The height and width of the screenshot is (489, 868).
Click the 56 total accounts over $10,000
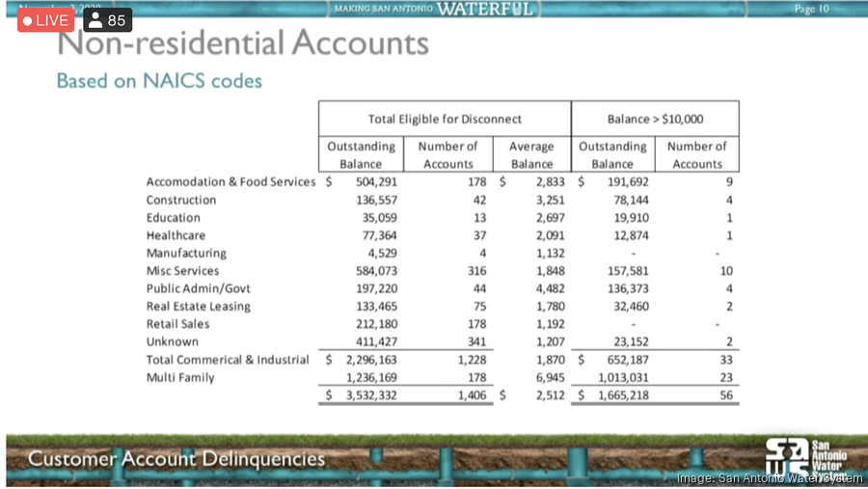(x=726, y=395)
